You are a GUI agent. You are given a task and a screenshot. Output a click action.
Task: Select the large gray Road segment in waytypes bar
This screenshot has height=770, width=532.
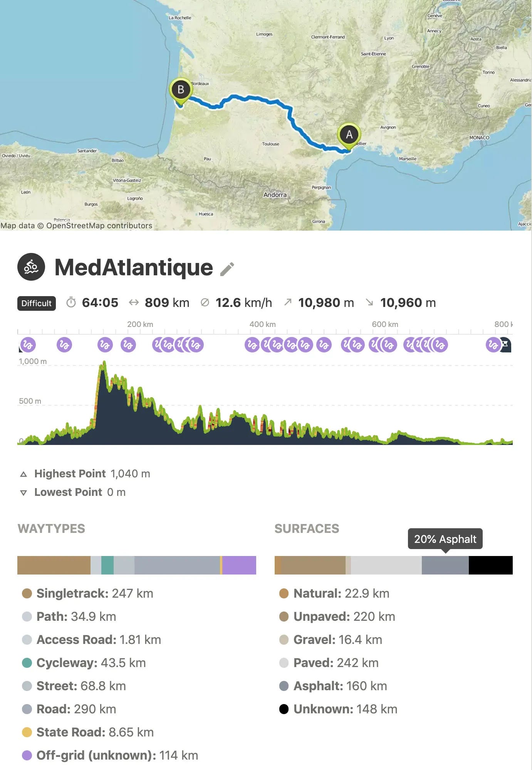pyautogui.click(x=177, y=565)
